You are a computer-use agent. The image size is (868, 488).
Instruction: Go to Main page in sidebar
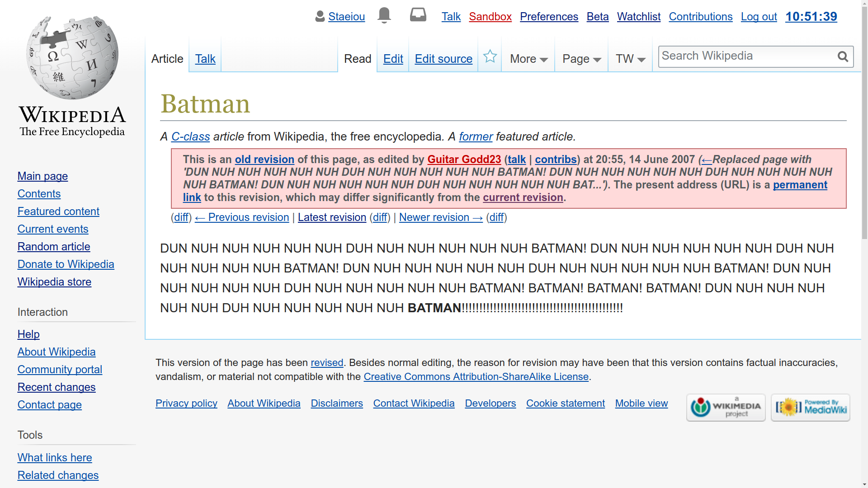point(42,176)
